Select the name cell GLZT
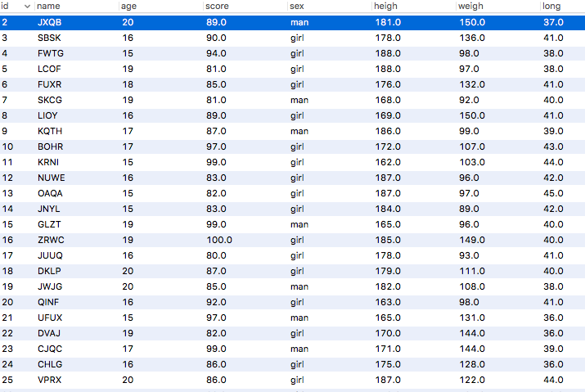 pos(49,224)
